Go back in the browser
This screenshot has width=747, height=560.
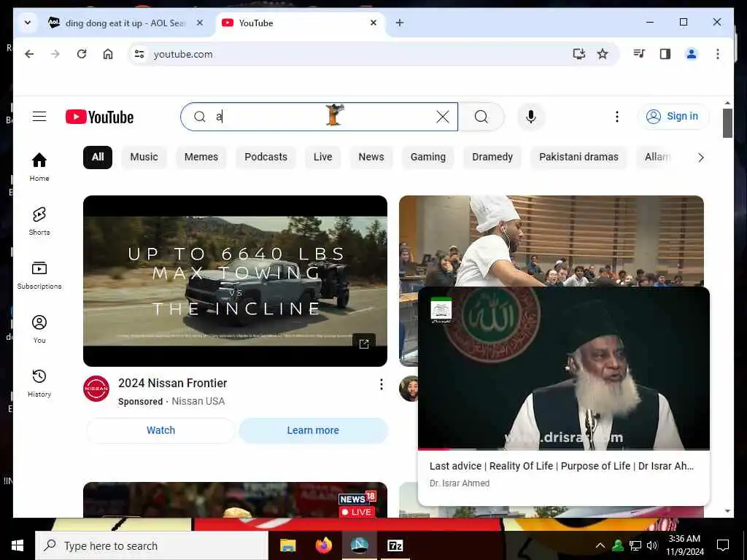pos(29,54)
